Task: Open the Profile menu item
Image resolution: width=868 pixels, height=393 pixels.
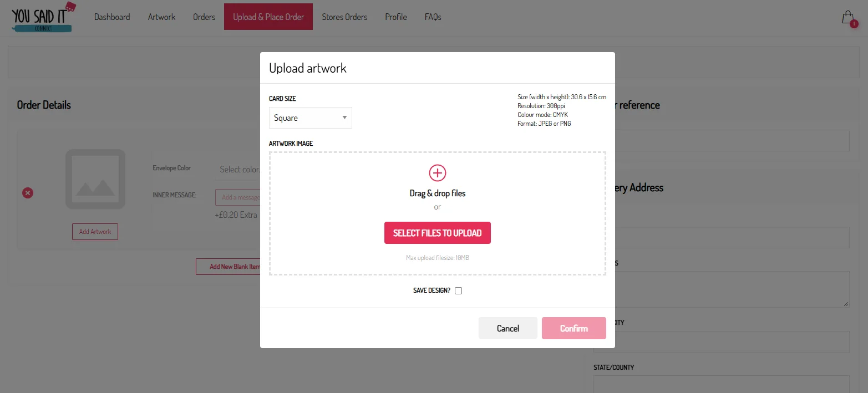Action: [x=396, y=17]
